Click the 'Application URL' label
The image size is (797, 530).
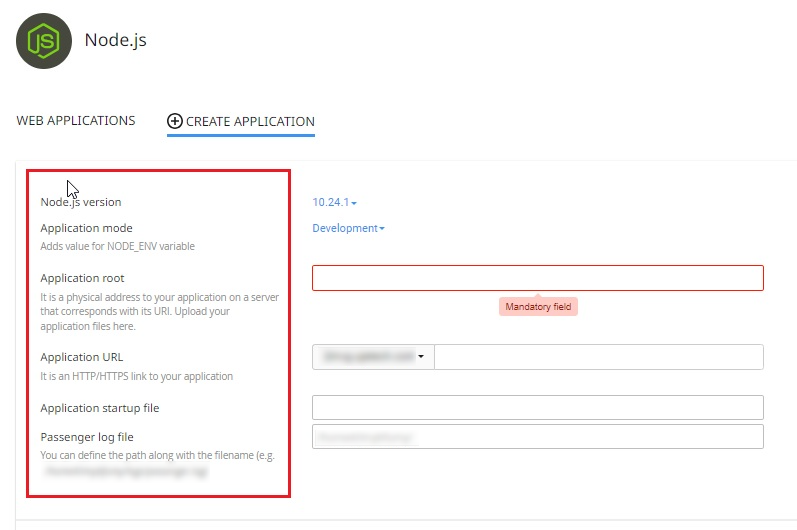[x=82, y=357]
